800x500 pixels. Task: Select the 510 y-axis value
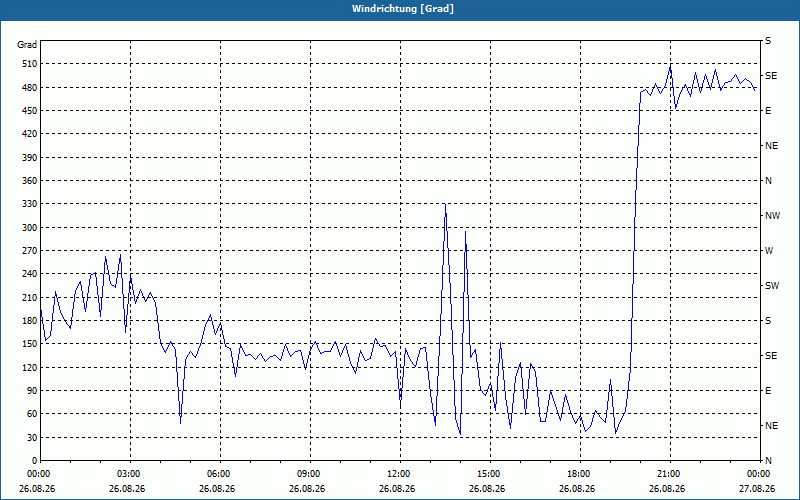click(30, 64)
